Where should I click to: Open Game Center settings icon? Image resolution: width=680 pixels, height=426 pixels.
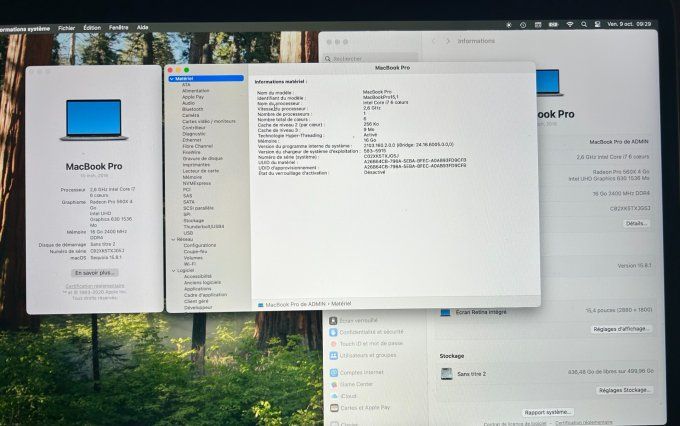333,384
